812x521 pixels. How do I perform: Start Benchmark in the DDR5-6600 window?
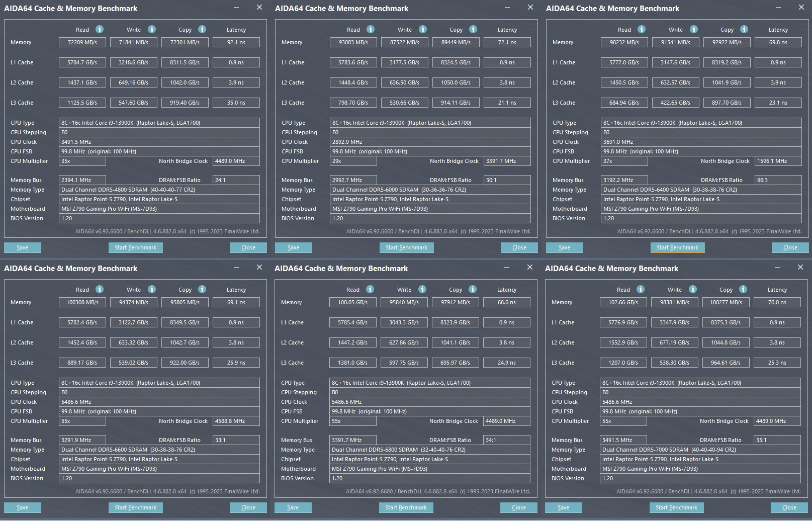point(135,507)
